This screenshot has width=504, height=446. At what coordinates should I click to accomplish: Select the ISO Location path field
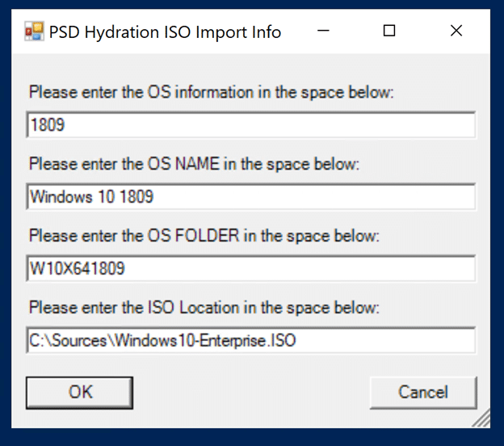tap(250, 340)
